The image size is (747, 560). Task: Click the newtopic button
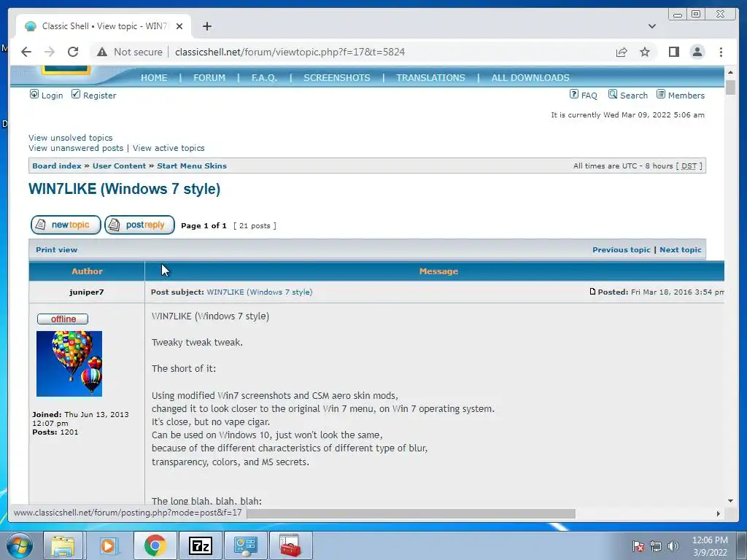[66, 225]
